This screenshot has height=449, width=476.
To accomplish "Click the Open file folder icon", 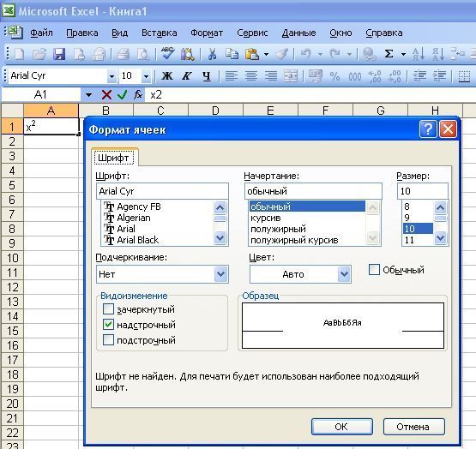I will coord(39,54).
